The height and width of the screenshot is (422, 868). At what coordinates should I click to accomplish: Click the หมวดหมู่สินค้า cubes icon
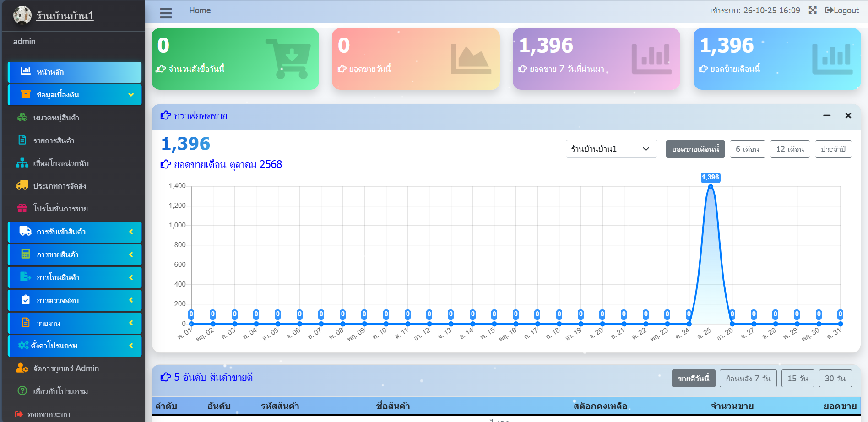[22, 118]
